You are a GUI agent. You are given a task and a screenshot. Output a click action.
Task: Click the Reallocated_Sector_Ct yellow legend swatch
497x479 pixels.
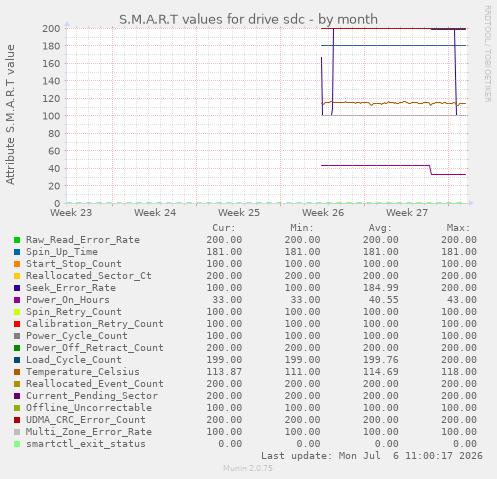[x=17, y=276]
